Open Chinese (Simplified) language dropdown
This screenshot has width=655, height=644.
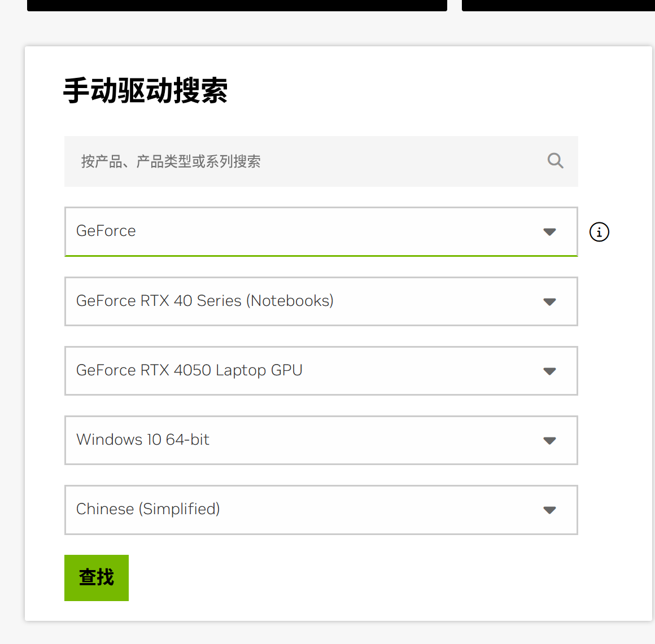tap(321, 510)
